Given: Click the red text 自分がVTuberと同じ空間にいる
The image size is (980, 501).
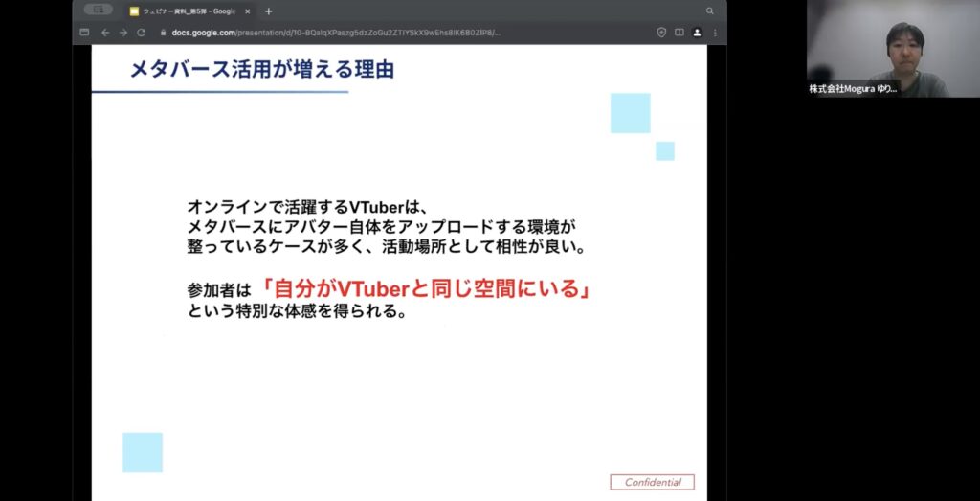Looking at the screenshot, I should pyautogui.click(x=426, y=289).
